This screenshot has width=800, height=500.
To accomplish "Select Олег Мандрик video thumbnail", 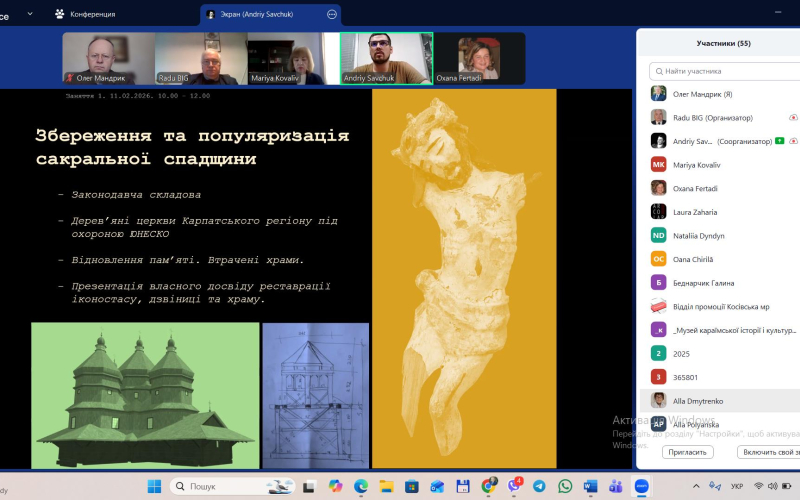I will [x=108, y=58].
